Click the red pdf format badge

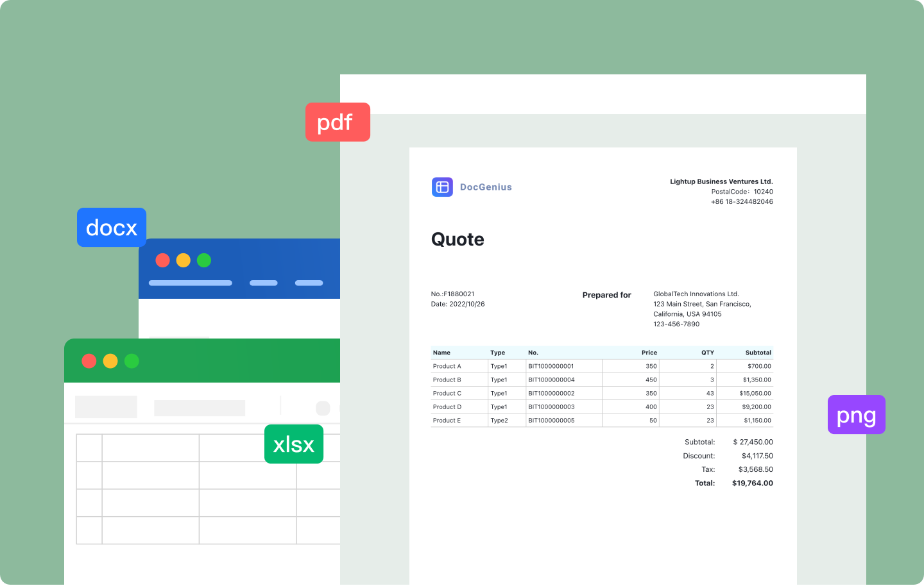click(338, 122)
